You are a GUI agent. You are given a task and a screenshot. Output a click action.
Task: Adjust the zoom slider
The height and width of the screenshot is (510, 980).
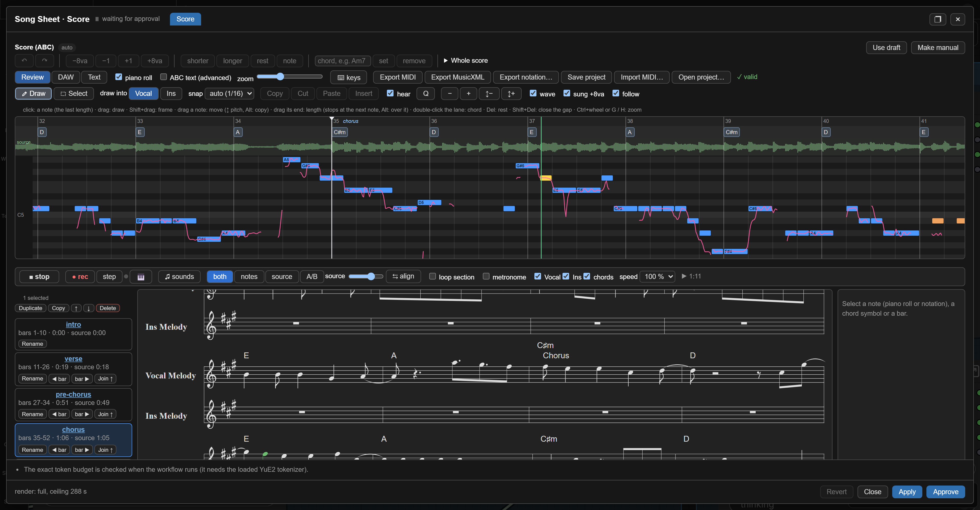[289, 77]
